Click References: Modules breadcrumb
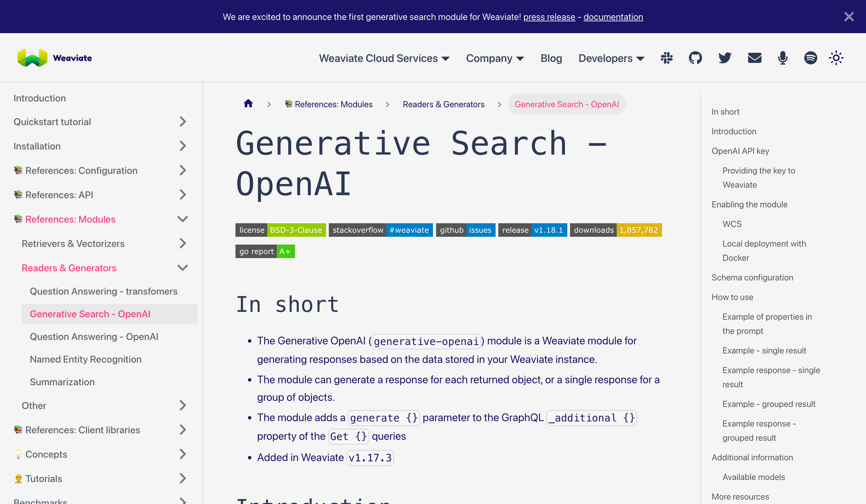Viewport: 866px width, 504px height. pos(328,104)
